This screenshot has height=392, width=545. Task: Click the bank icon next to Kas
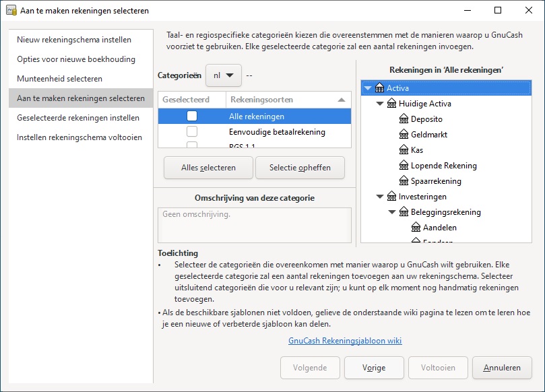pyautogui.click(x=404, y=150)
